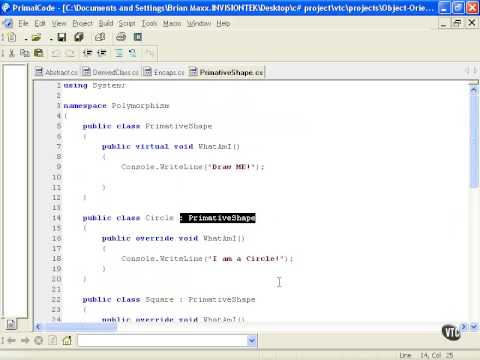480x360 pixels.
Task: Click the horizontal scrollbar thumb
Action: tap(80, 327)
